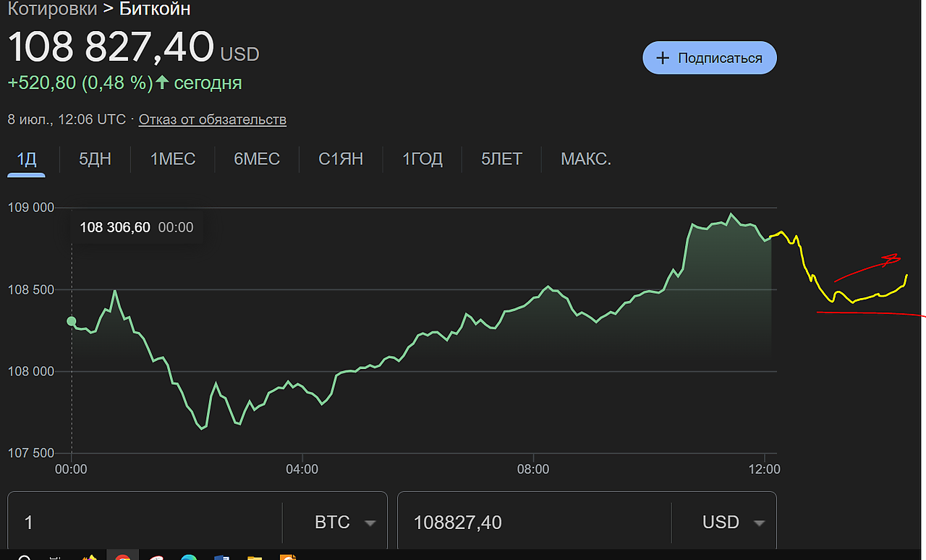Show the 6МЕС chart range
The image size is (926, 560).
click(x=257, y=158)
